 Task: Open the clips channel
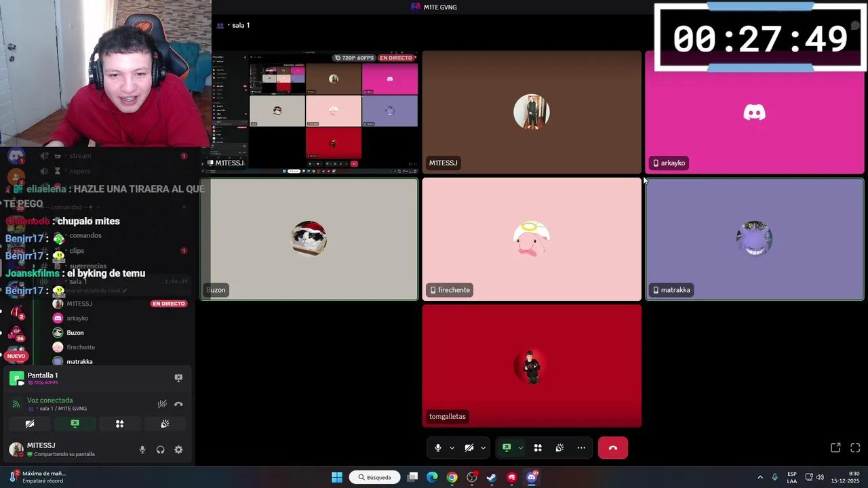[x=77, y=251]
